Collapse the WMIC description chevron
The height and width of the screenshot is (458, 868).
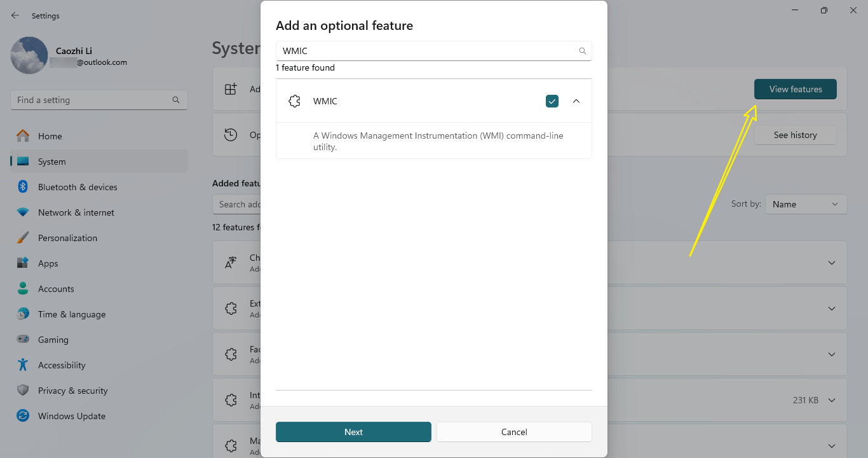point(576,101)
